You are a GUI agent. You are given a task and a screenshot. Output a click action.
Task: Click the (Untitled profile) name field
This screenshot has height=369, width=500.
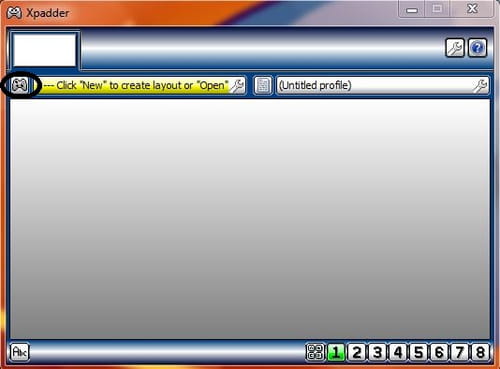[375, 86]
